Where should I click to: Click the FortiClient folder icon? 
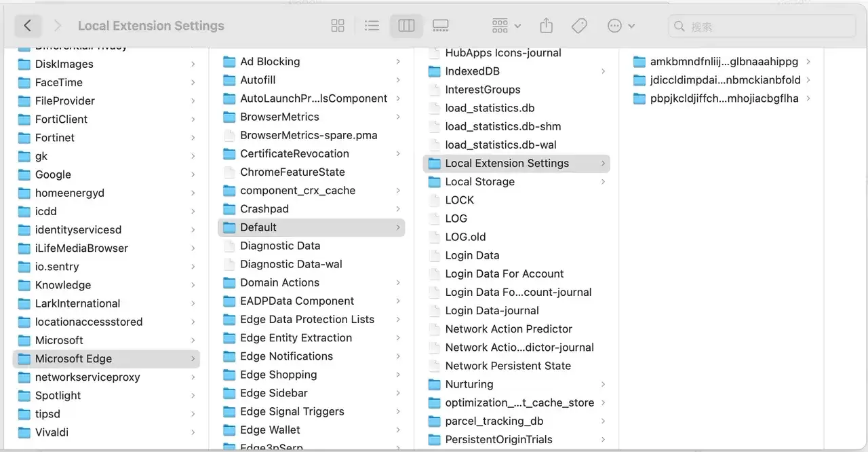point(24,119)
